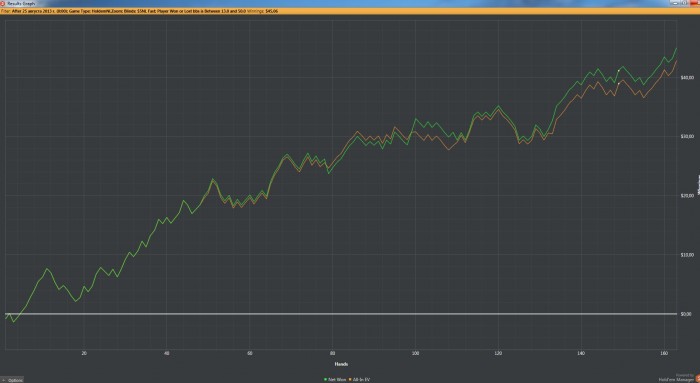This screenshot has height=383, width=700.
Task: Click the $0,00 axis label
Action: point(686,314)
